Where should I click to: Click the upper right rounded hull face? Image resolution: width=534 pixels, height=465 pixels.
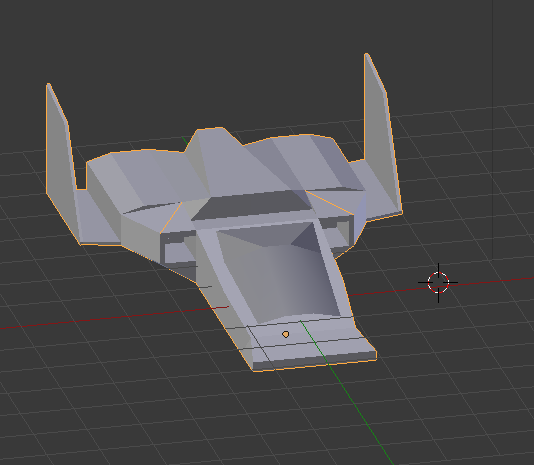(307, 164)
